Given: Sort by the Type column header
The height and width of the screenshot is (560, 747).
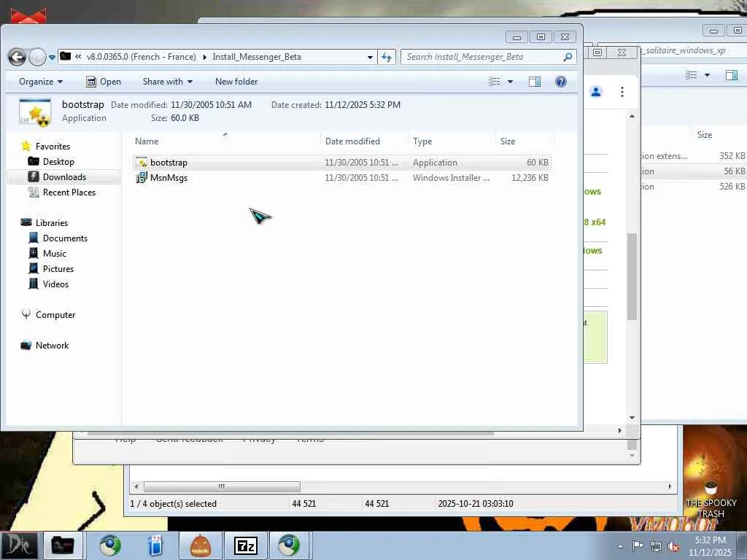Looking at the screenshot, I should click(x=451, y=141).
